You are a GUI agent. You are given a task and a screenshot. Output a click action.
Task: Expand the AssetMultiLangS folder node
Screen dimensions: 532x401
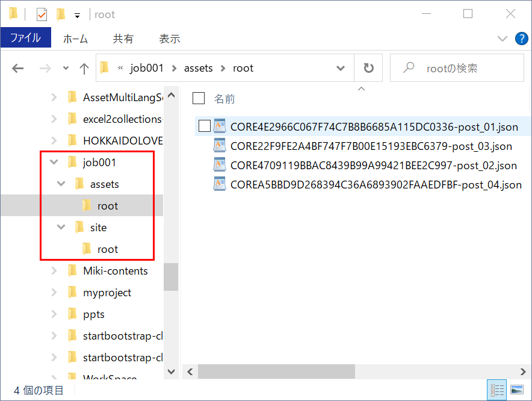click(x=54, y=98)
